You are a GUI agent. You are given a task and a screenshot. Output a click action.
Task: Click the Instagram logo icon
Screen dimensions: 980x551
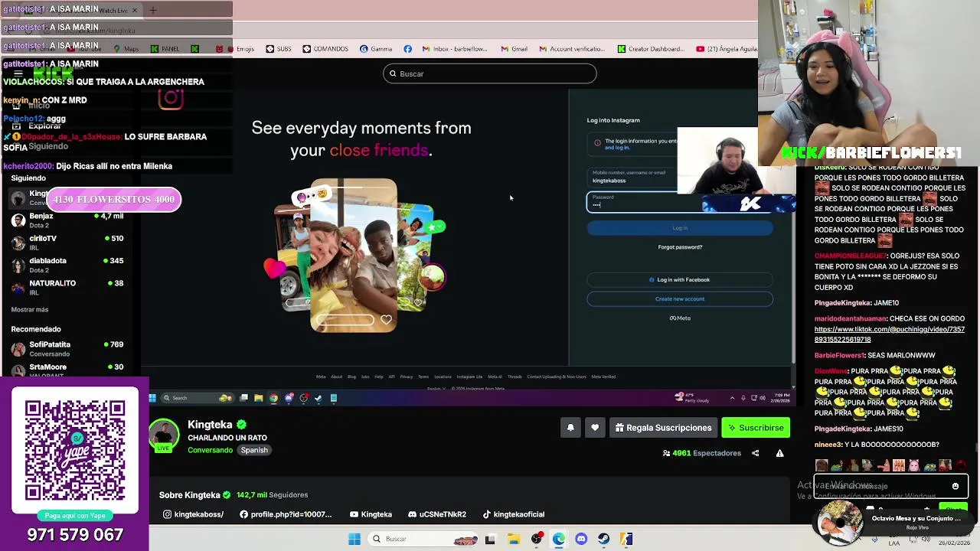(171, 98)
